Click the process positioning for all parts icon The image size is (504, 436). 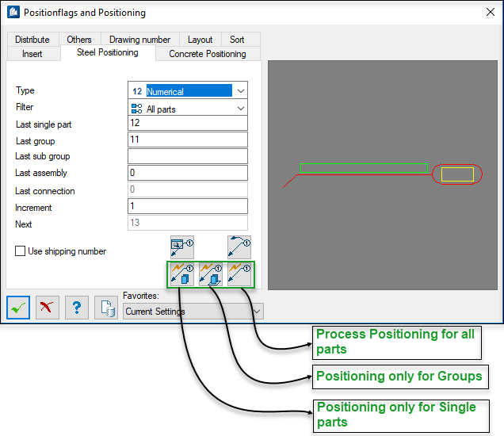click(x=239, y=274)
